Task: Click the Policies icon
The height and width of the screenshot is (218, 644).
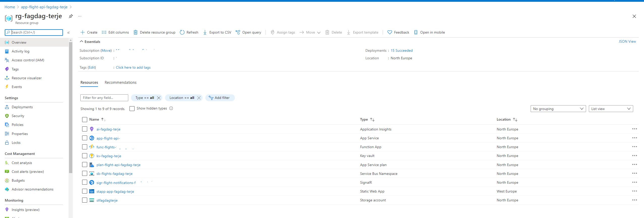Action: (x=7, y=125)
